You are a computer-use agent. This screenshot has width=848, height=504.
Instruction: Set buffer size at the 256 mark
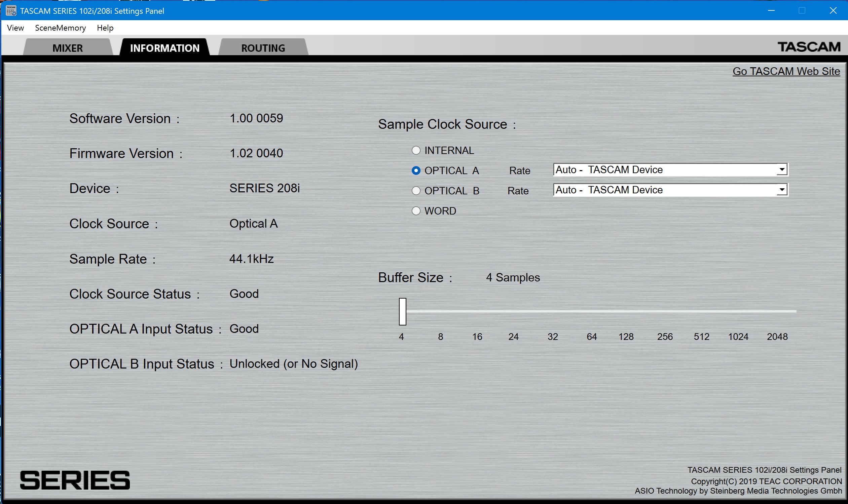click(x=665, y=311)
